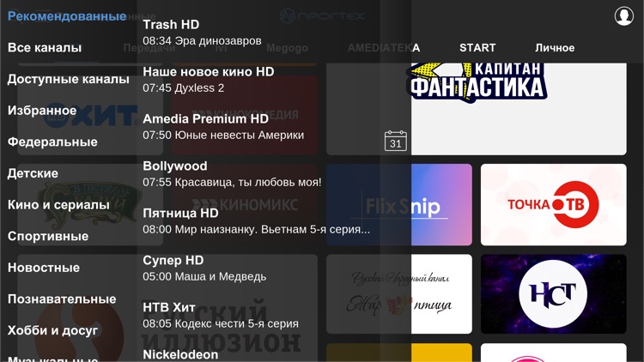Show the Федеральные channels

pyautogui.click(x=52, y=142)
